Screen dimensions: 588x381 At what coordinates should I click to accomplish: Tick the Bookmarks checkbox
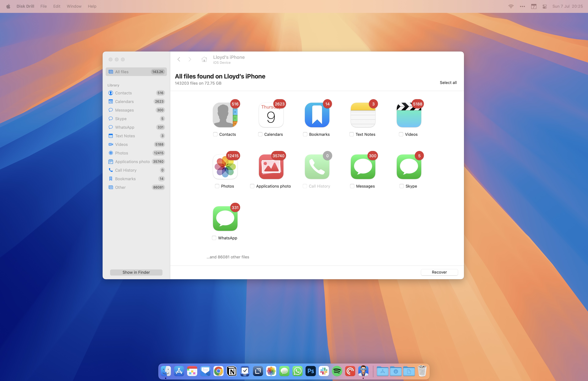coord(305,134)
